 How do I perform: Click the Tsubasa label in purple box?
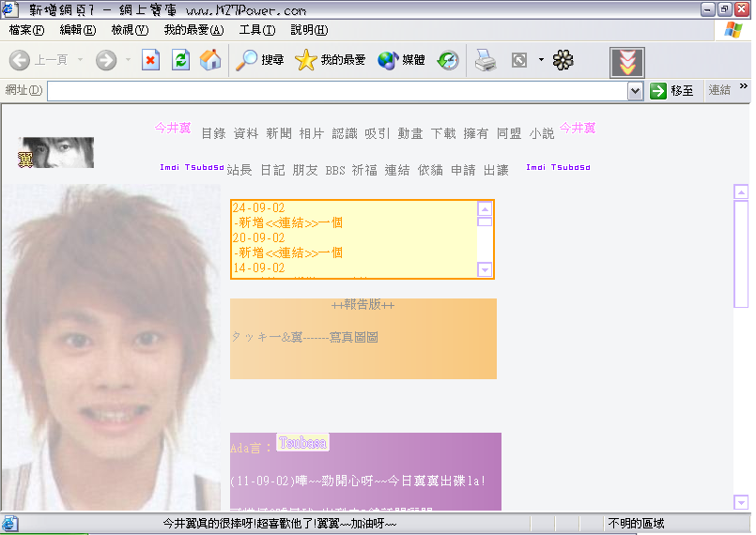coord(302,442)
